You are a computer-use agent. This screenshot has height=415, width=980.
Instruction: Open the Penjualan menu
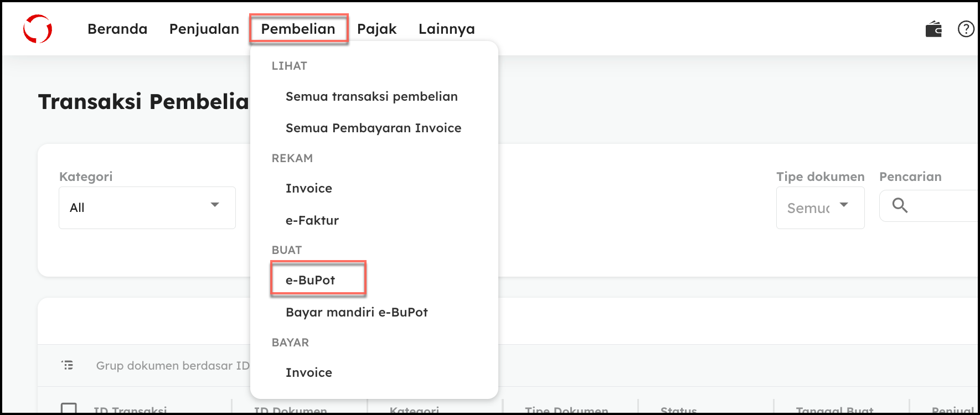coord(204,29)
